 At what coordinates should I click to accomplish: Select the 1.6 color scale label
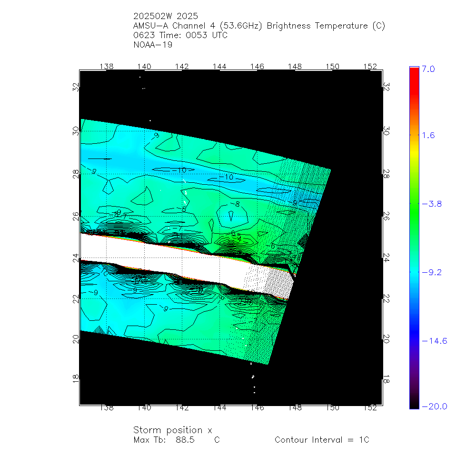(428, 136)
